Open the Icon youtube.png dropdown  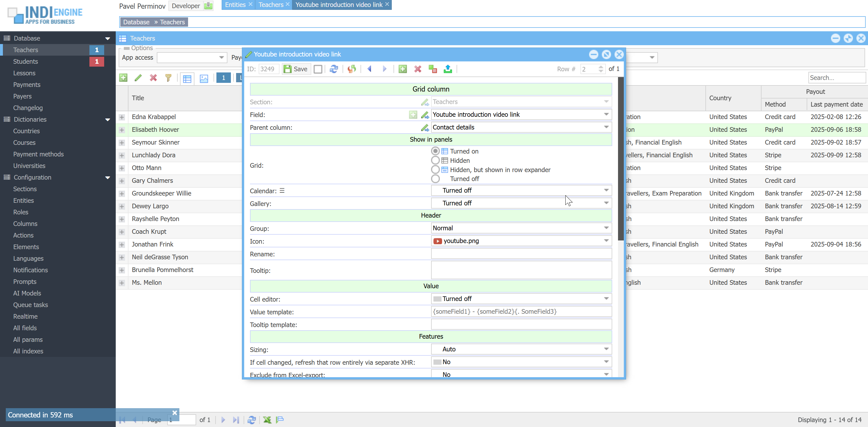coord(606,241)
